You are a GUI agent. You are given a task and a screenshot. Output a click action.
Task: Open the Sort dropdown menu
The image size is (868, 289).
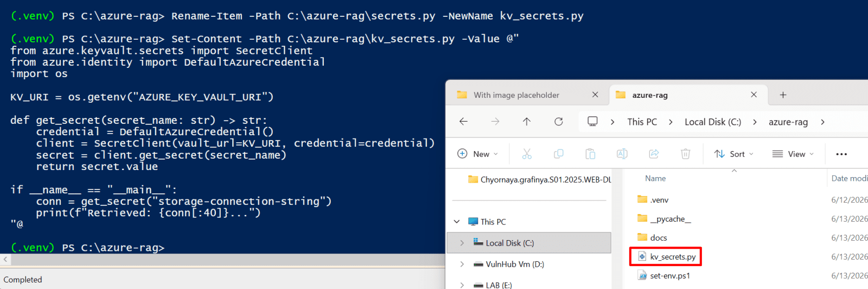pos(734,154)
